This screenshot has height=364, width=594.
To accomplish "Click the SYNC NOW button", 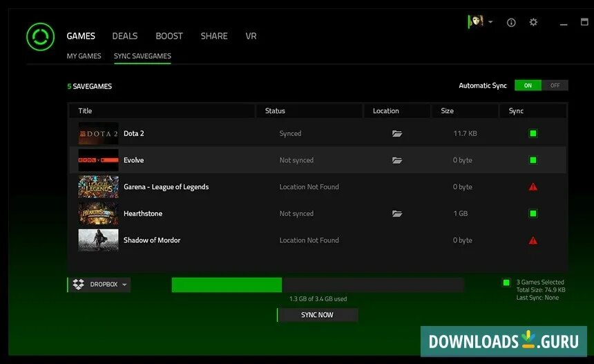I will tap(318, 315).
